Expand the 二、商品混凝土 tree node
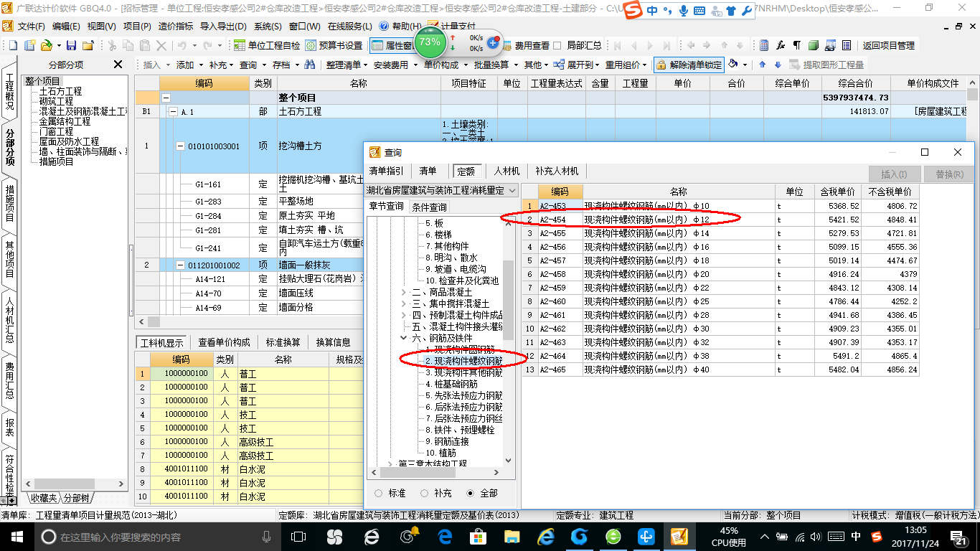Image resolution: width=980 pixels, height=551 pixels. pos(403,293)
